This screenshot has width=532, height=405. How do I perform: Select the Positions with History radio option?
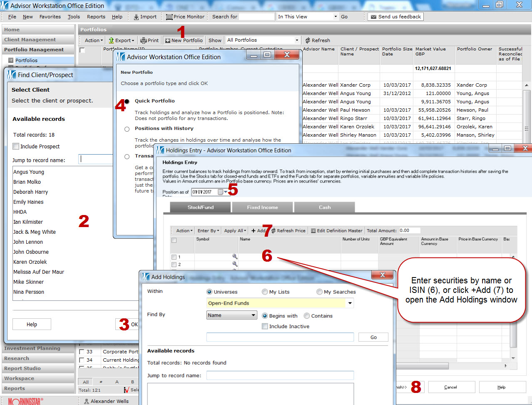[x=127, y=129]
